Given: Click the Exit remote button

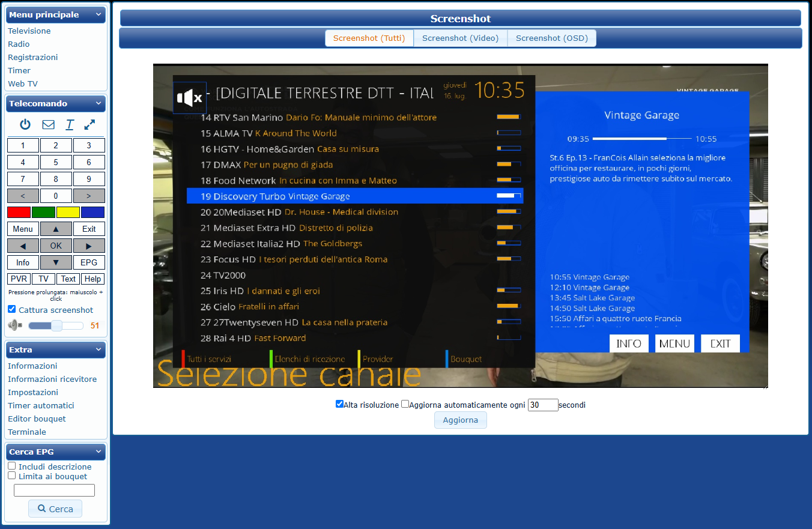Looking at the screenshot, I should tap(89, 229).
